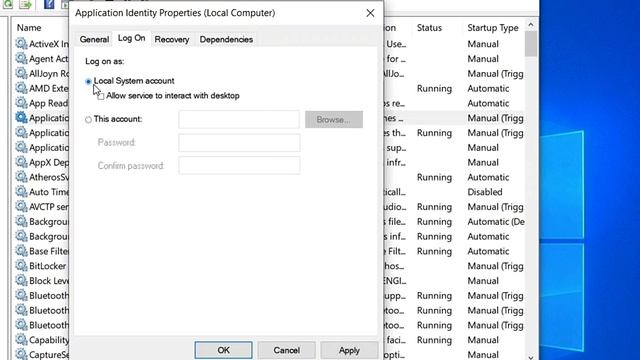
Task: Click Manual startup type in CaptureSe row
Action: click(483, 355)
